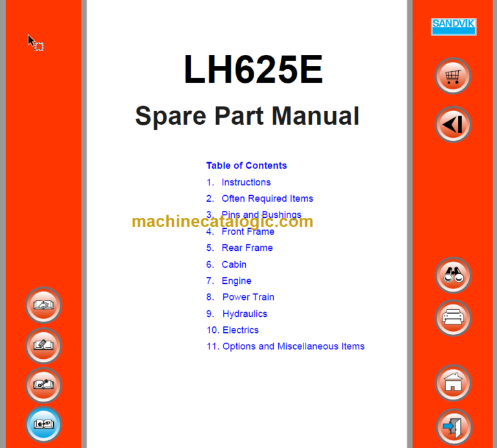
Task: Open the Table of Contents heading link
Action: tap(247, 165)
